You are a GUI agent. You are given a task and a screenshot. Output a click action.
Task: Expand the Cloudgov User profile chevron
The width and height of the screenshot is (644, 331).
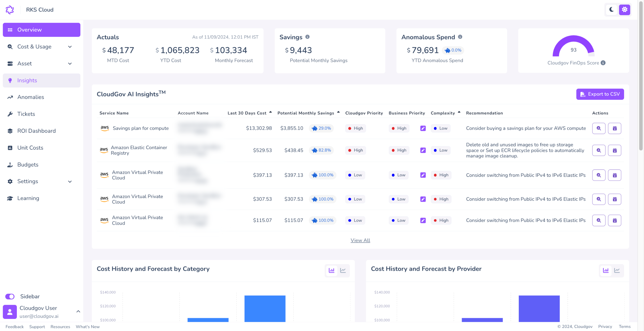click(78, 312)
